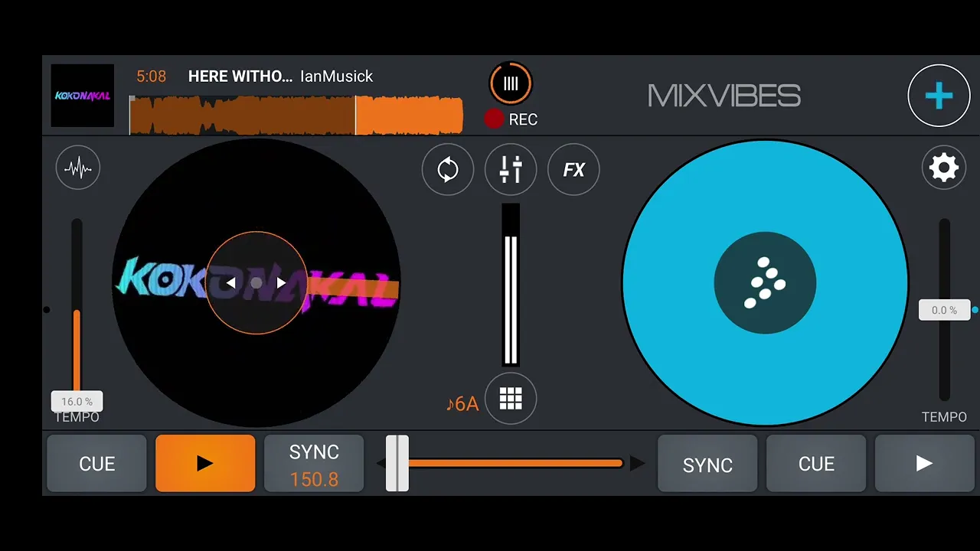Click the Kokonakal album art thumbnail
980x551 pixels.
tap(82, 96)
